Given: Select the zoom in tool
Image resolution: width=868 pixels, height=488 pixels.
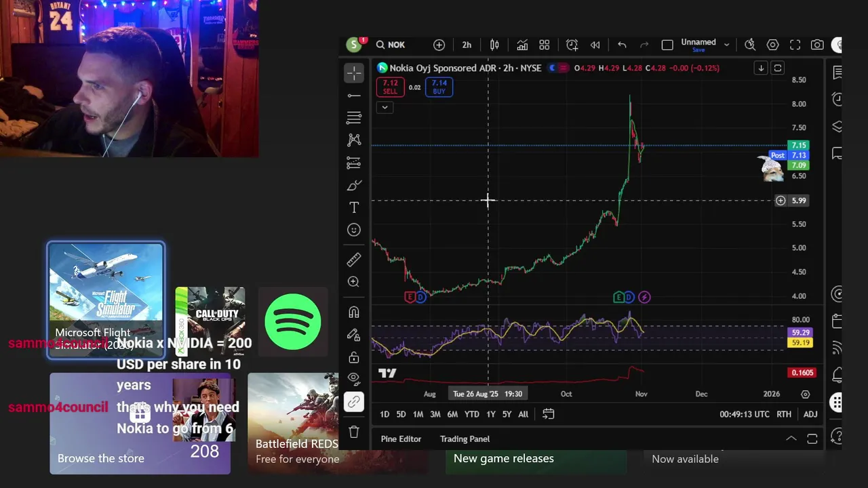Looking at the screenshot, I should coord(354,282).
